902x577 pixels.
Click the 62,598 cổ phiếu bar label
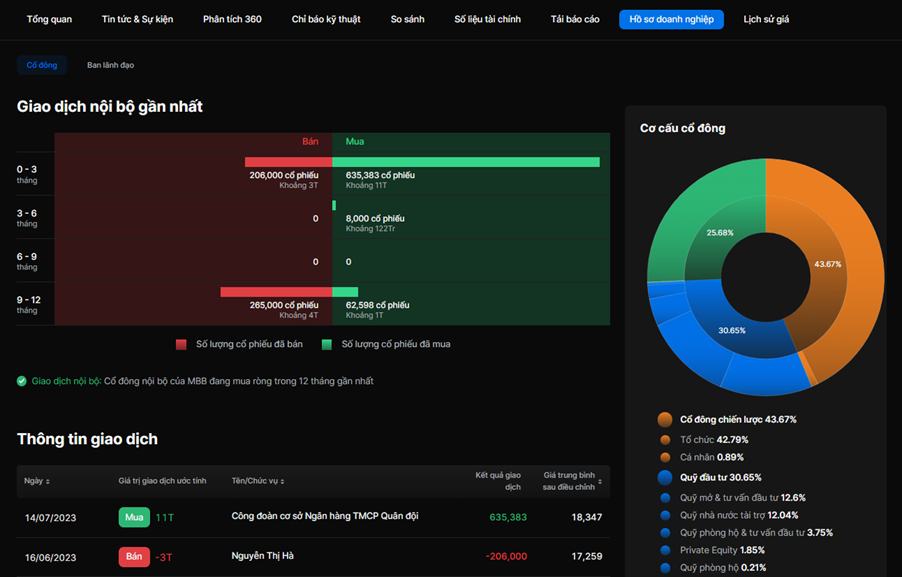[x=377, y=305]
